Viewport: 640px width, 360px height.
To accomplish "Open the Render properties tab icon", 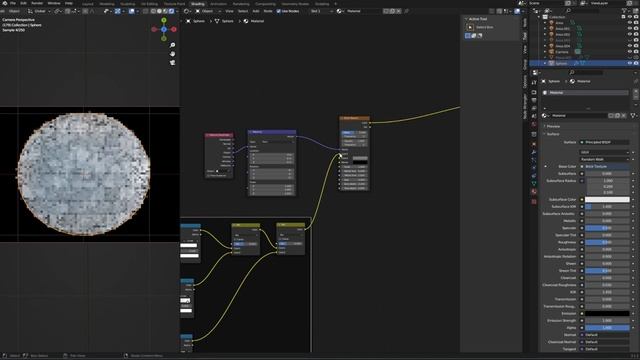I will [x=534, y=93].
